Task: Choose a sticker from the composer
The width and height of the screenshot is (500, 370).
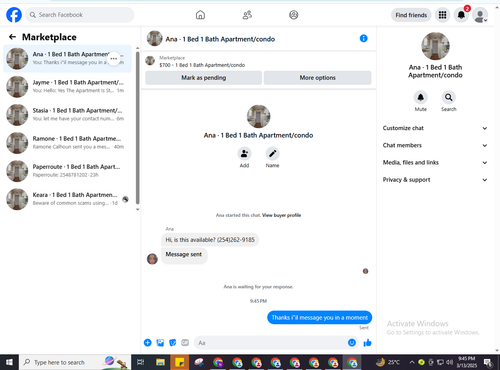Action: pyautogui.click(x=173, y=343)
